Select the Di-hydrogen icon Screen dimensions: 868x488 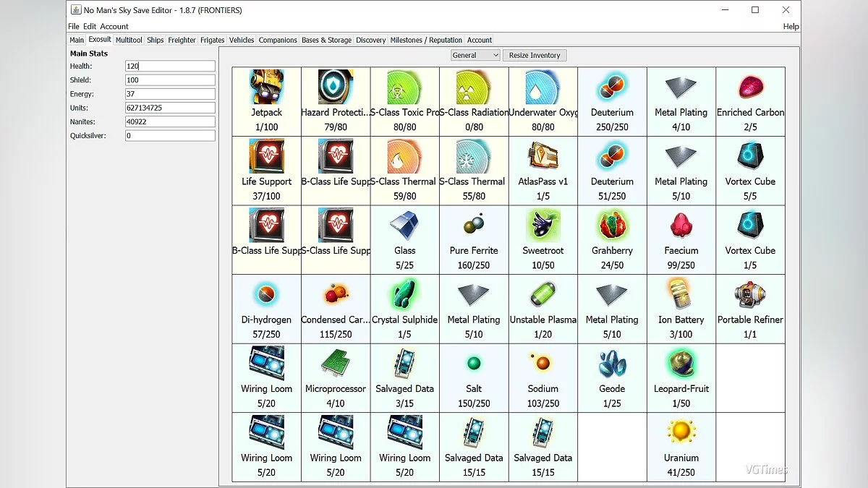pyautogui.click(x=266, y=294)
